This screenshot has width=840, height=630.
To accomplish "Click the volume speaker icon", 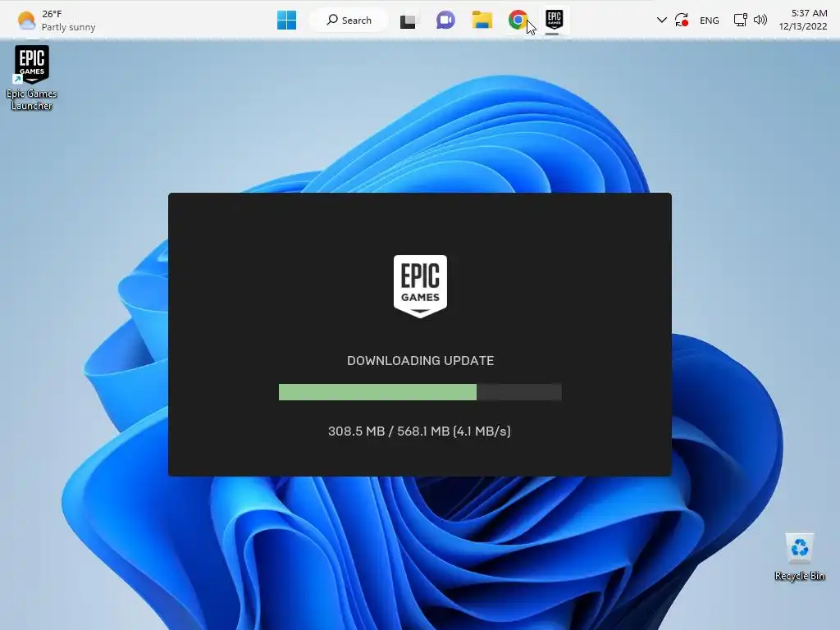I will coord(760,21).
